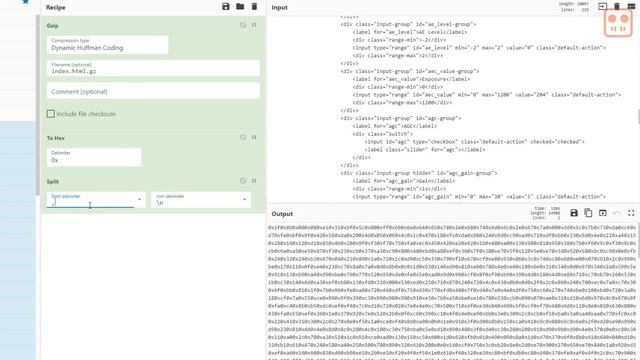Image resolution: width=640 pixels, height=360 pixels.
Task: Open the Compression type dropdown
Action: click(x=107, y=44)
